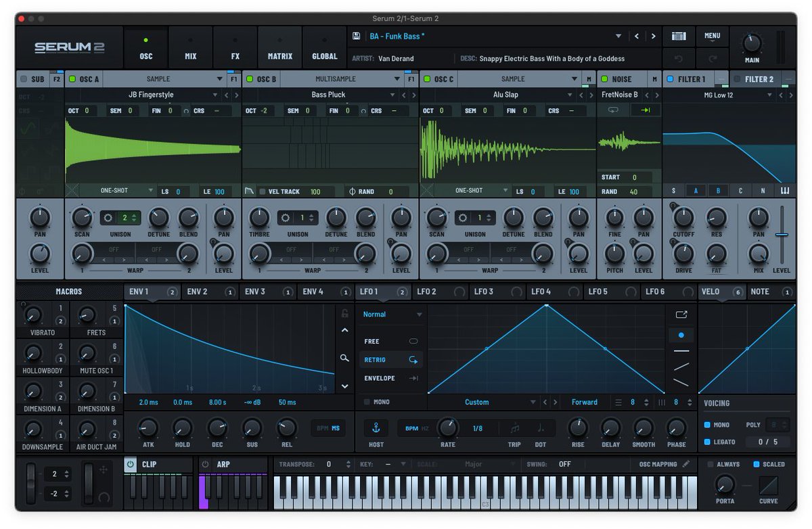Switch to the FX tab
Screen dimensions: 812x529
point(235,47)
